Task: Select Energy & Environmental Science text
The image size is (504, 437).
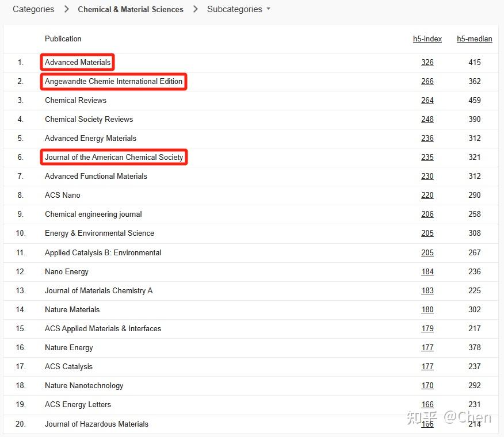Action: 100,233
